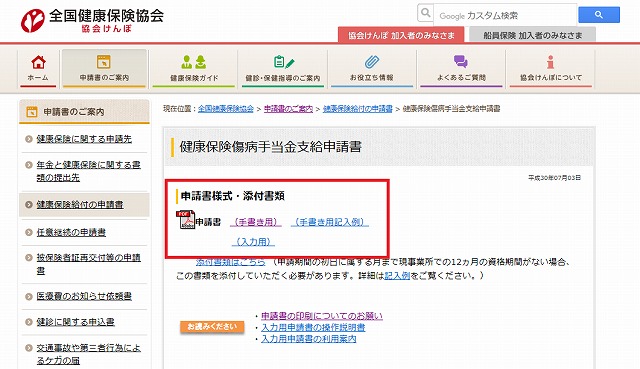The width and height of the screenshot is (640, 369).
Task: Click the 健康保険傷病手当金支給申請書 page heading
Action: (270, 147)
